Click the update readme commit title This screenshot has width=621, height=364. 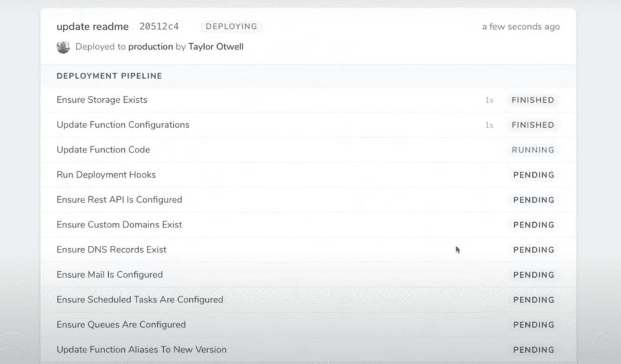point(93,27)
